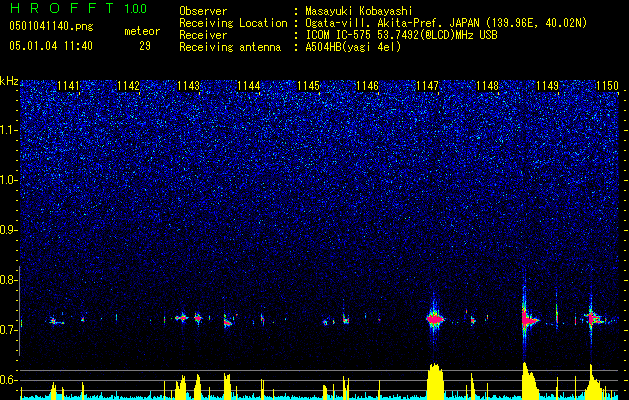Click the 0.9 kHz axis label
629x400 pixels.
click(x=8, y=230)
